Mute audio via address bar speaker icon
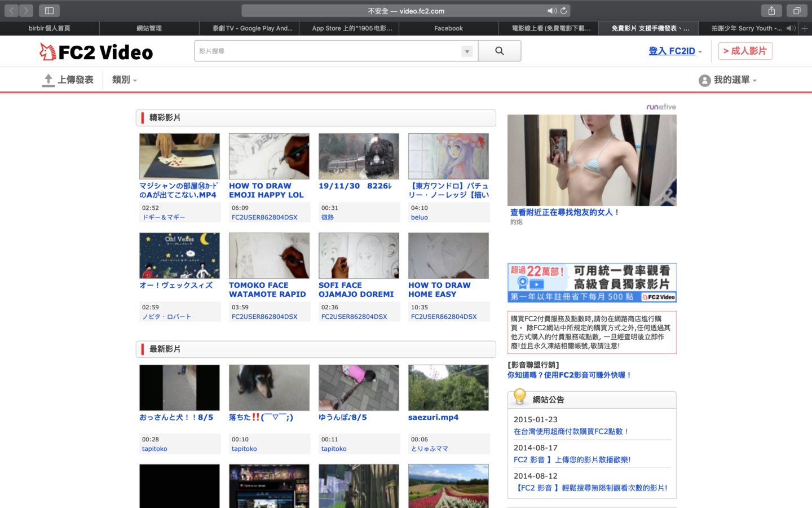The image size is (812, 508). pyautogui.click(x=551, y=11)
